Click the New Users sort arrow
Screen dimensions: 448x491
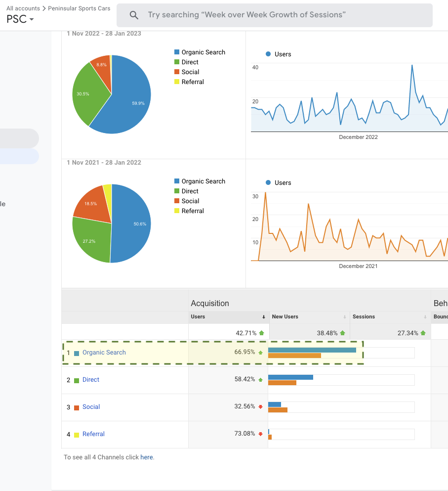pyautogui.click(x=344, y=317)
